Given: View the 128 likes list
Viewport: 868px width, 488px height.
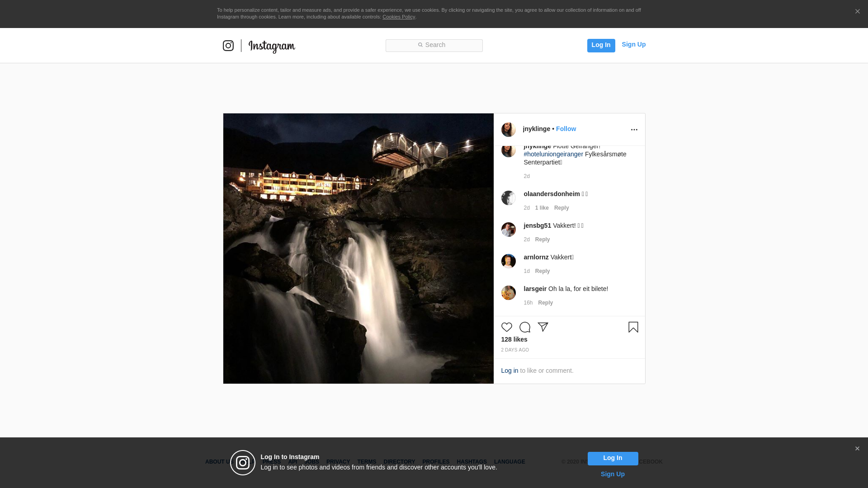Looking at the screenshot, I should point(514,339).
